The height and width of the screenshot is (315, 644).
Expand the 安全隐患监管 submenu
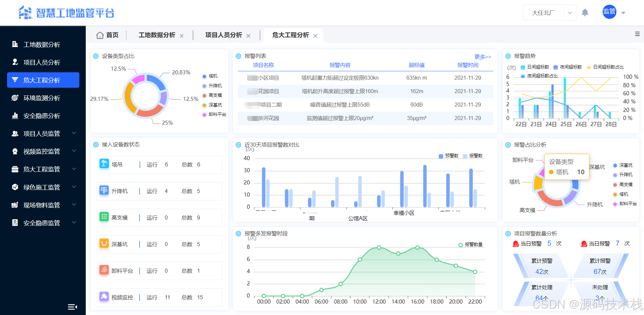(x=74, y=222)
